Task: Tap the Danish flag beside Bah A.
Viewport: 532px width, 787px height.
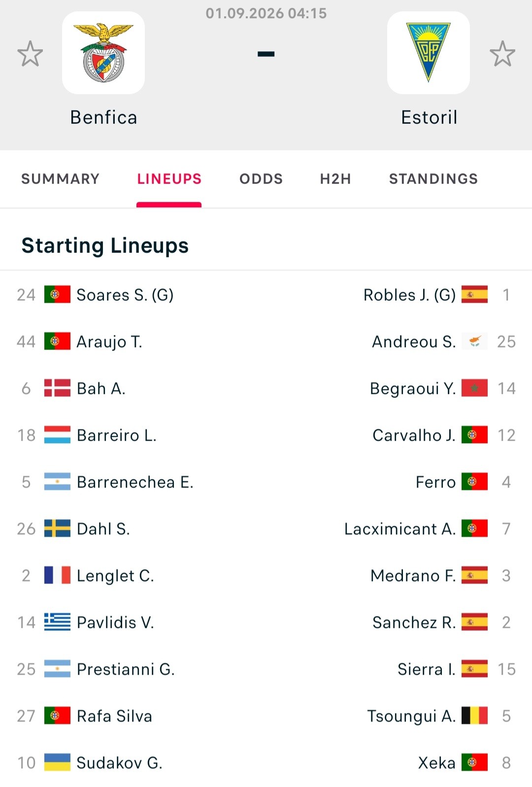Action: [57, 388]
